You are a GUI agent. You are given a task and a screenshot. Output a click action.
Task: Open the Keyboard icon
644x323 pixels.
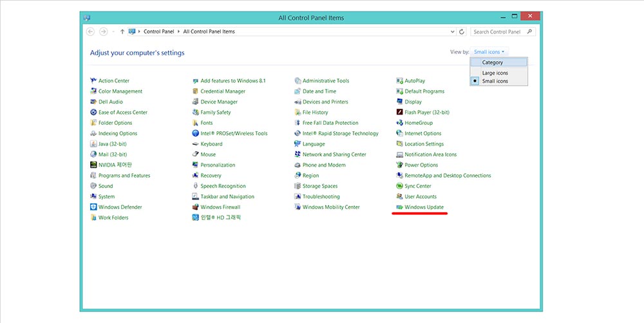point(196,143)
